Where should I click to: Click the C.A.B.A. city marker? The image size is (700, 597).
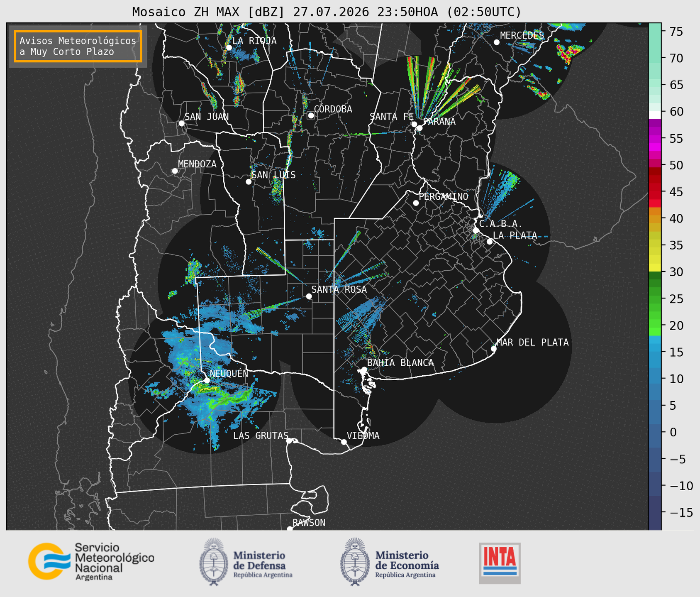(x=476, y=230)
